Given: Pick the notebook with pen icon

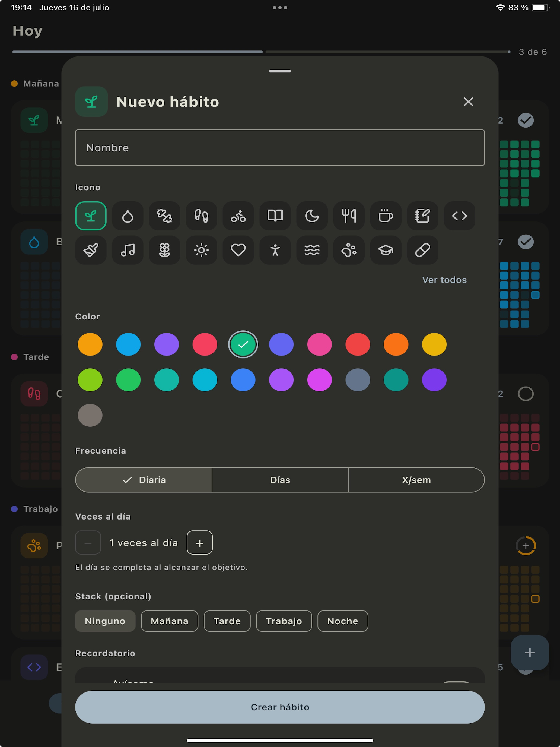Looking at the screenshot, I should 423,216.
